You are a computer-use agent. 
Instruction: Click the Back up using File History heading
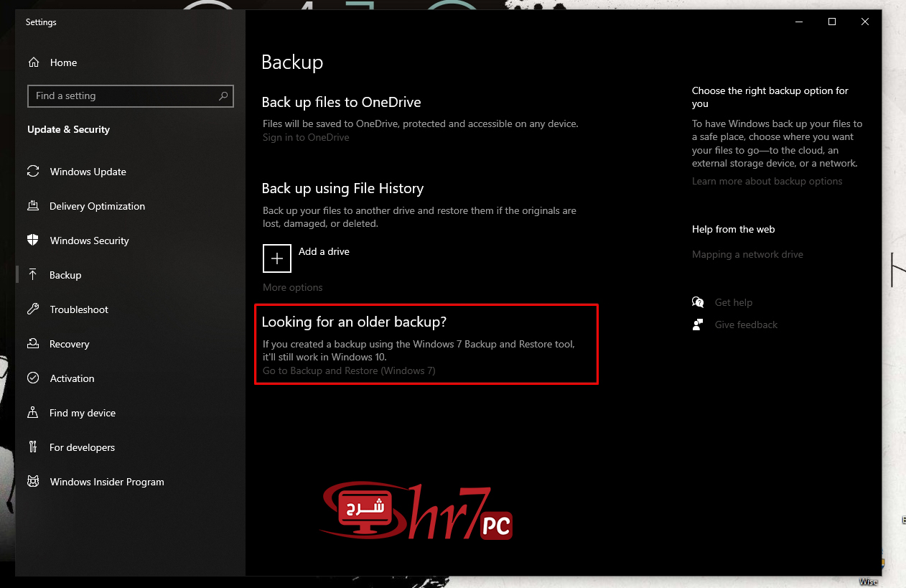click(342, 188)
